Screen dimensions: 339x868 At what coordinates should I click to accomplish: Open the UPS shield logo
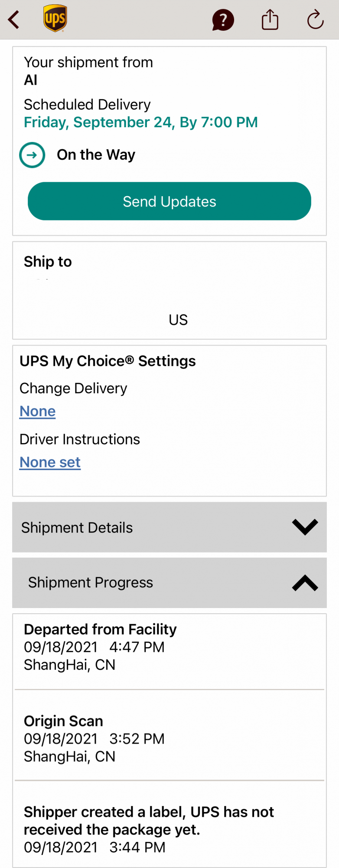[55, 19]
